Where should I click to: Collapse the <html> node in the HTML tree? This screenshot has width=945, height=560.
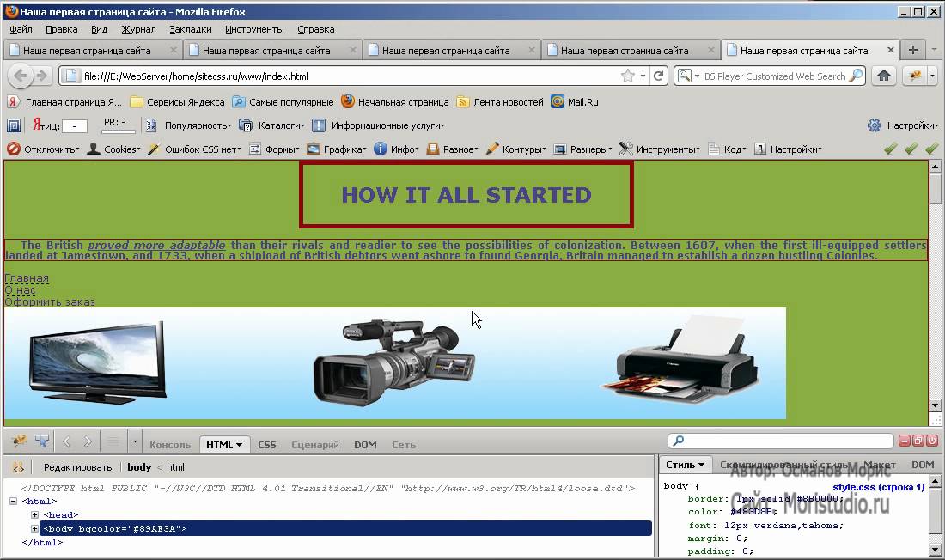[x=13, y=501]
